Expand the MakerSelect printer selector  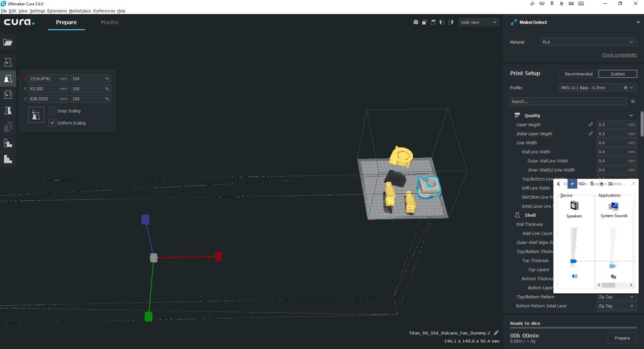point(638,22)
